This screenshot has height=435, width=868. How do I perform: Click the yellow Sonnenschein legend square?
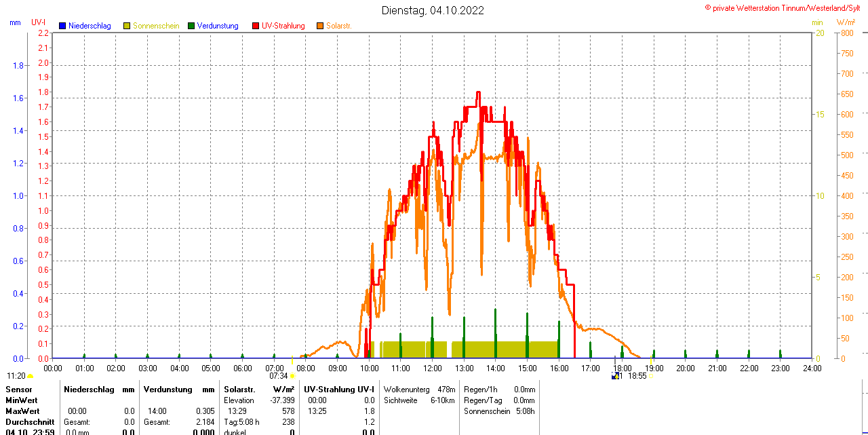point(127,26)
